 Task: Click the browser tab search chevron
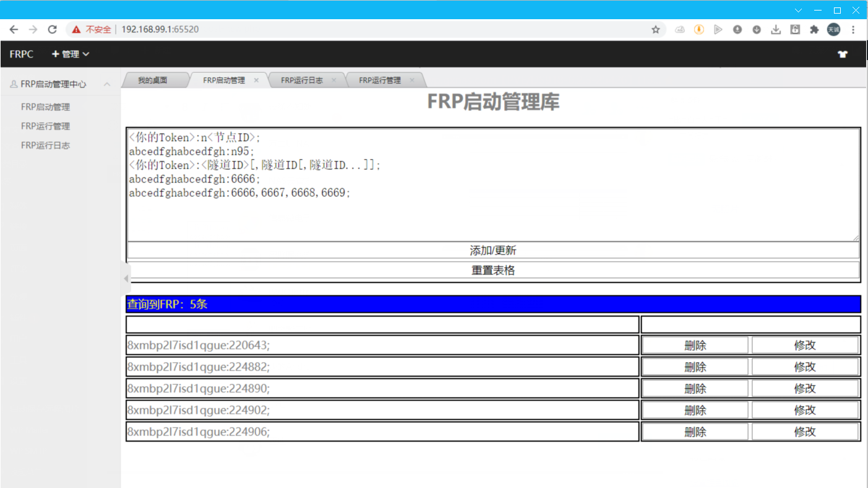pos(798,11)
